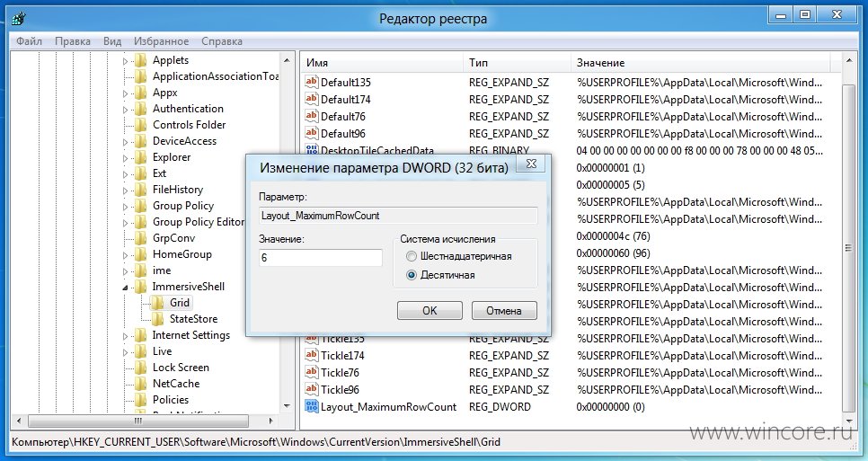Select the ApplicationAssociationToa tree item
Screen dimensions: 868x461
click(x=216, y=76)
